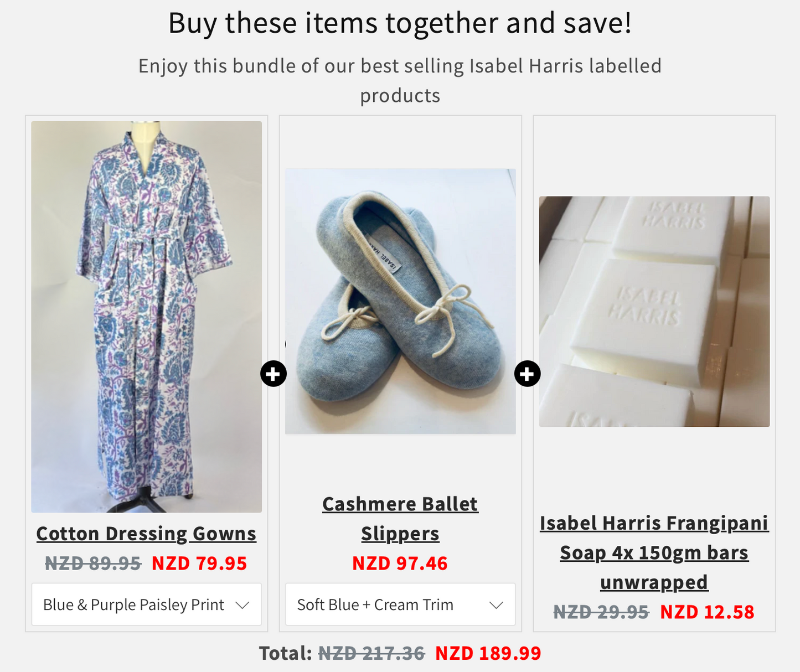Select the discounted NZD 79.95 gown price

pos(199,564)
